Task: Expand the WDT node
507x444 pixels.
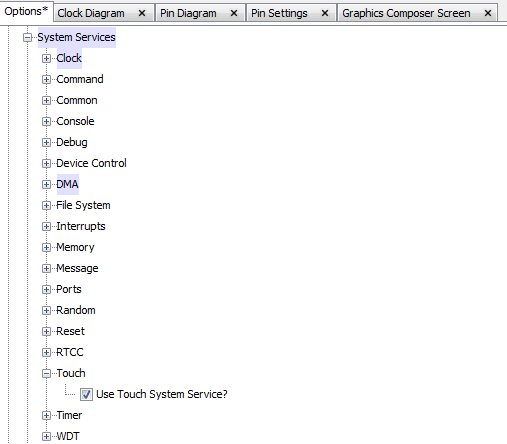Action: click(46, 437)
